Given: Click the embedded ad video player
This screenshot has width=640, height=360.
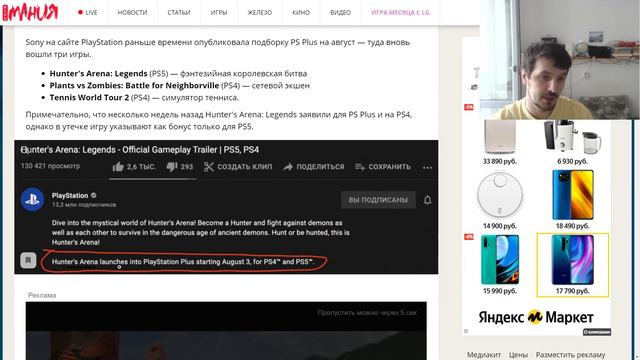Looking at the screenshot, I should pos(226,331).
